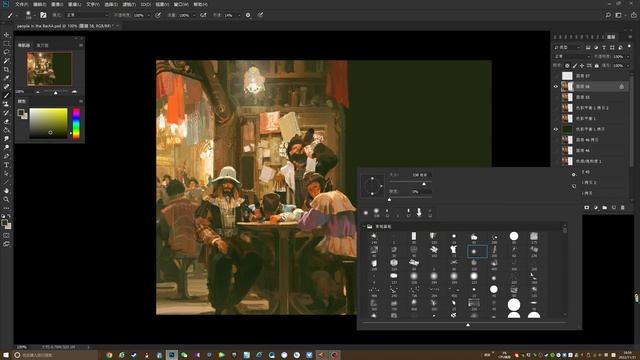Select the Crop tool
The image size is (640, 360).
(6, 69)
